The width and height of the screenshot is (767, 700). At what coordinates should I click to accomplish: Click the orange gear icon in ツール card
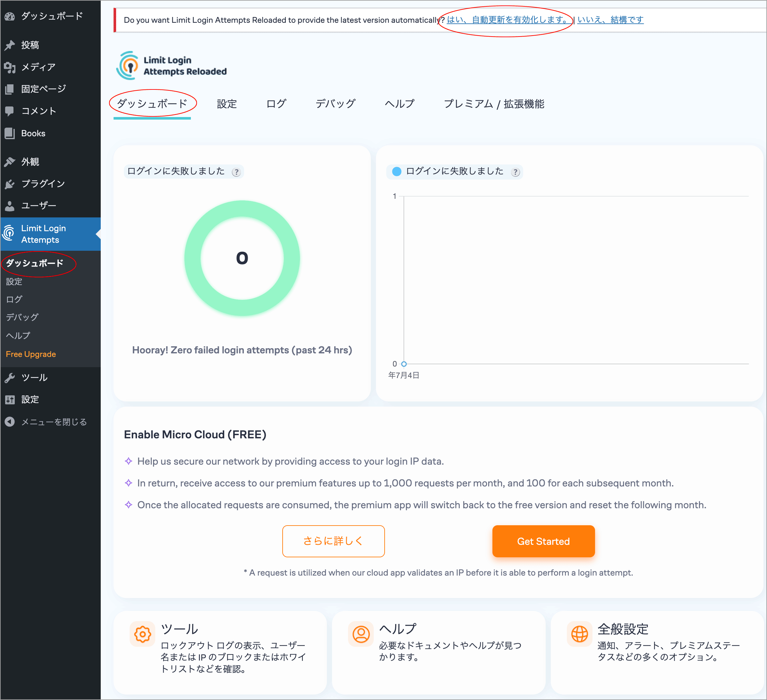coord(142,634)
